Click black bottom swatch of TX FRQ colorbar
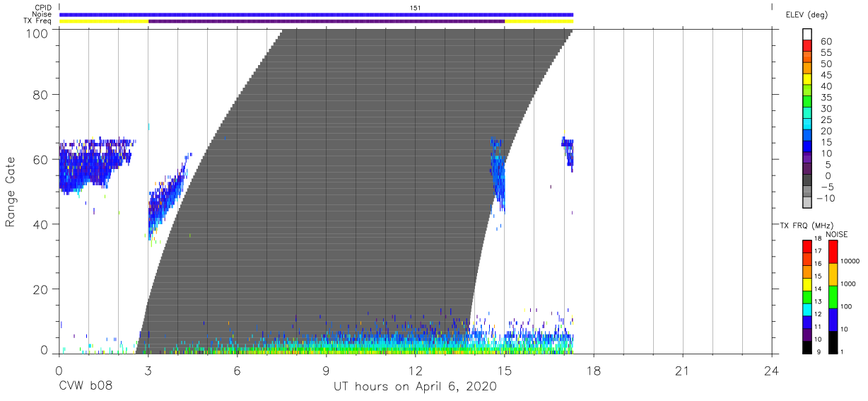This screenshot has width=868, height=401. click(x=808, y=347)
